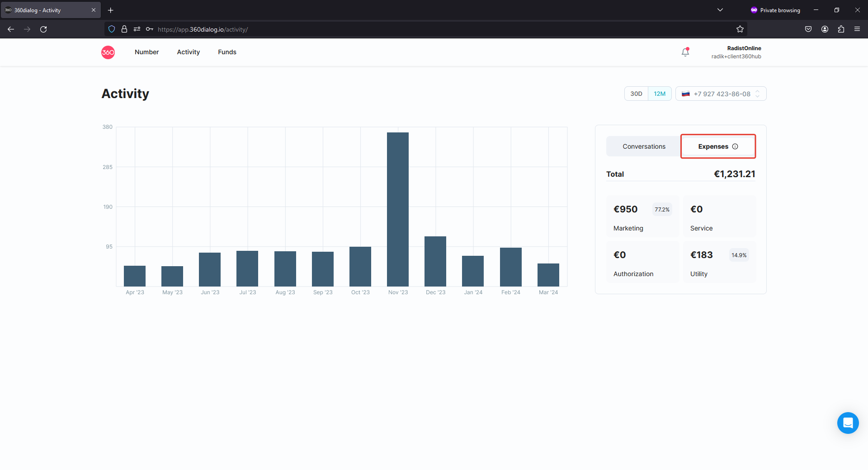Open the notifications bell

click(x=685, y=52)
